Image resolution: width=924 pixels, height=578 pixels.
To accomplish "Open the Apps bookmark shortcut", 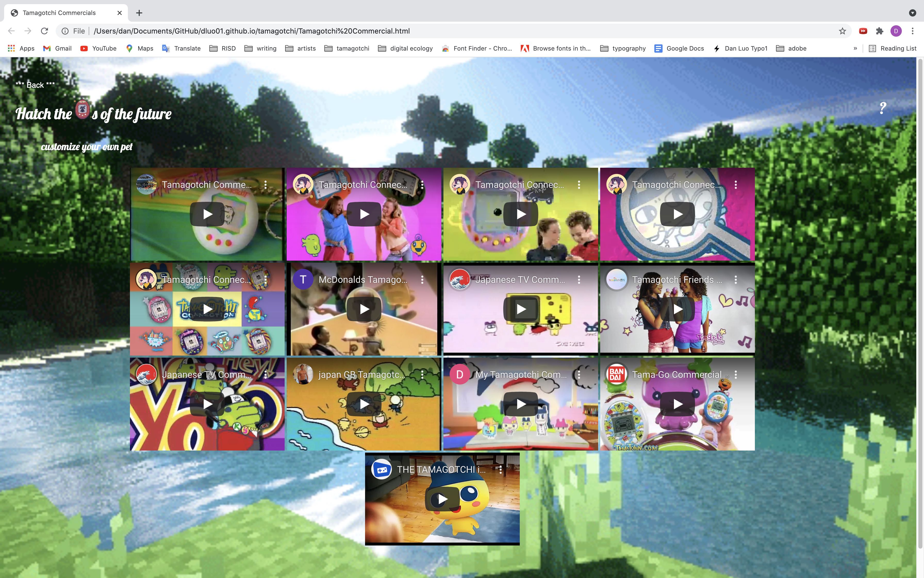I will point(21,49).
